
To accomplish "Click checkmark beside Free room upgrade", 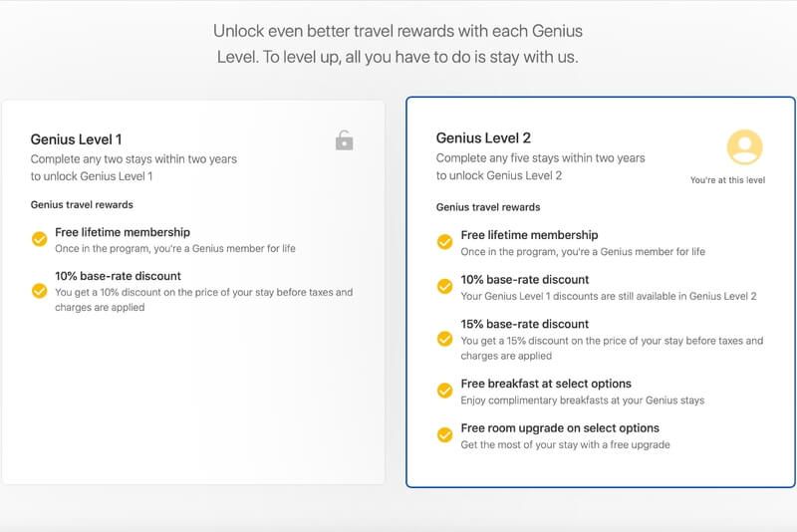I will [444, 435].
